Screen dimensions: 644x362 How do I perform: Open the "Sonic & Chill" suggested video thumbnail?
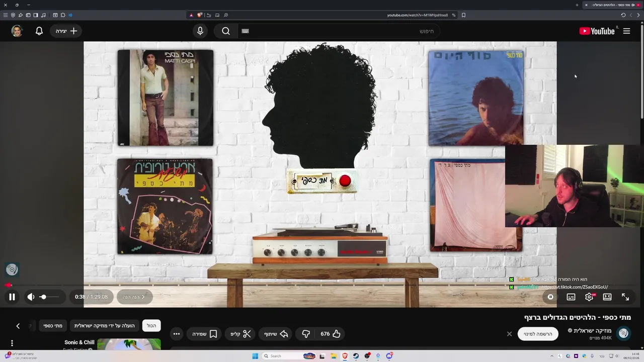(129, 344)
